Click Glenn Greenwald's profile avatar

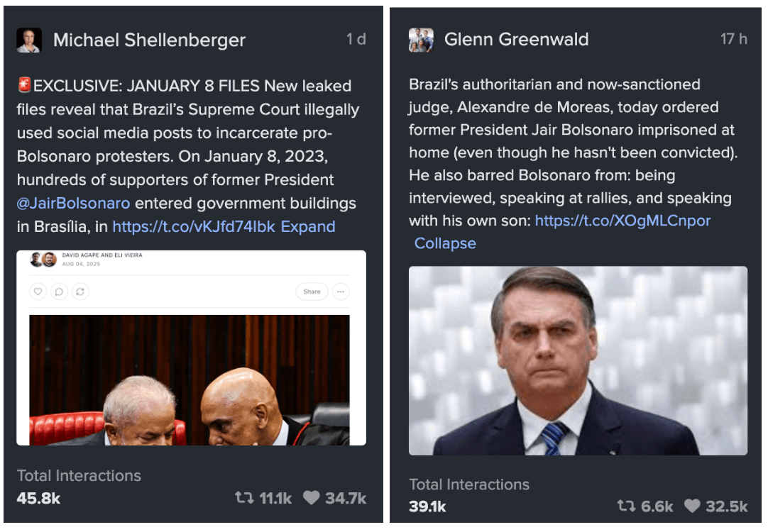point(421,40)
